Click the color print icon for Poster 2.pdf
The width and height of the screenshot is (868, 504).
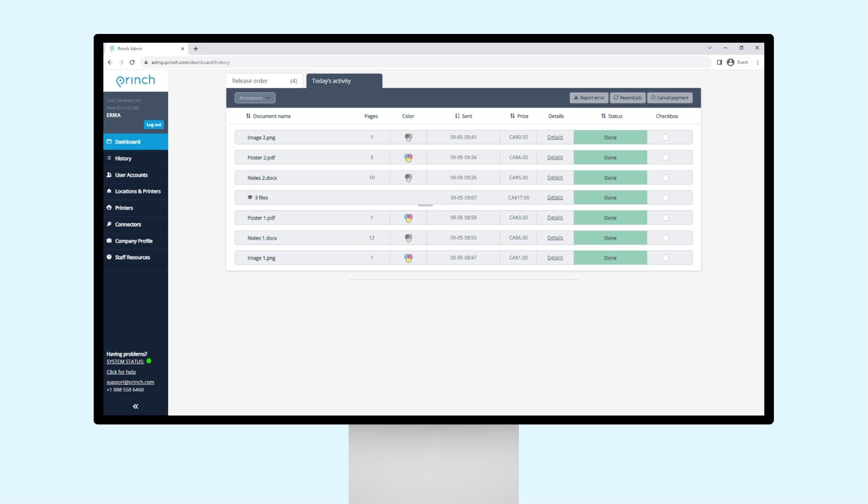408,158
